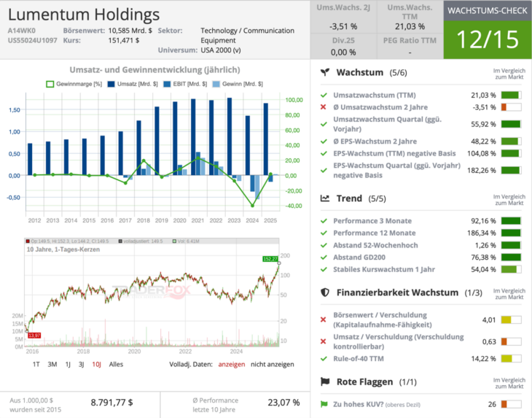Click nicht anzeigen for Volladj. Daten
Viewport: 532px width, 418px height.
[x=273, y=364]
